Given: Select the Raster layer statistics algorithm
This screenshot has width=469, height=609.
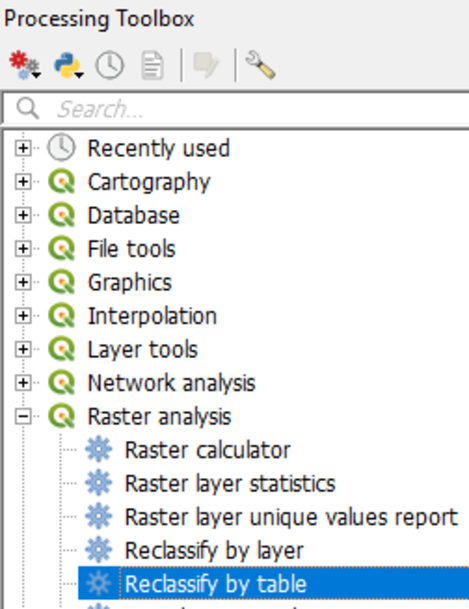Looking at the screenshot, I should (x=230, y=484).
